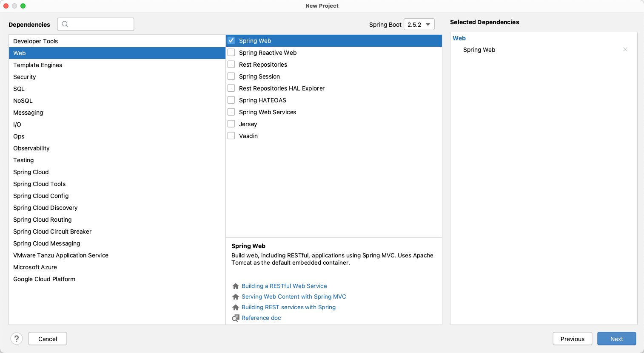This screenshot has width=644, height=353.
Task: Tick the Jersey checkbox
Action: coord(231,124)
